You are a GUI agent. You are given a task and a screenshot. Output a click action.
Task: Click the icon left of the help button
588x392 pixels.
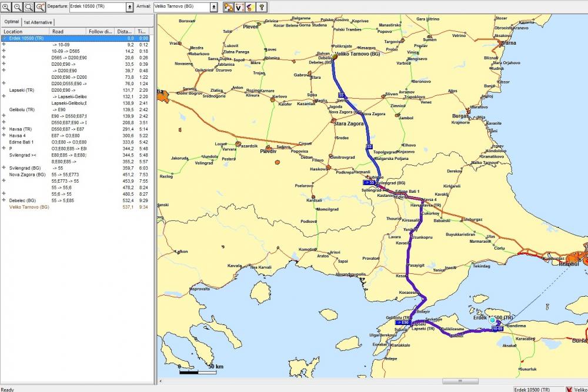[249, 7]
